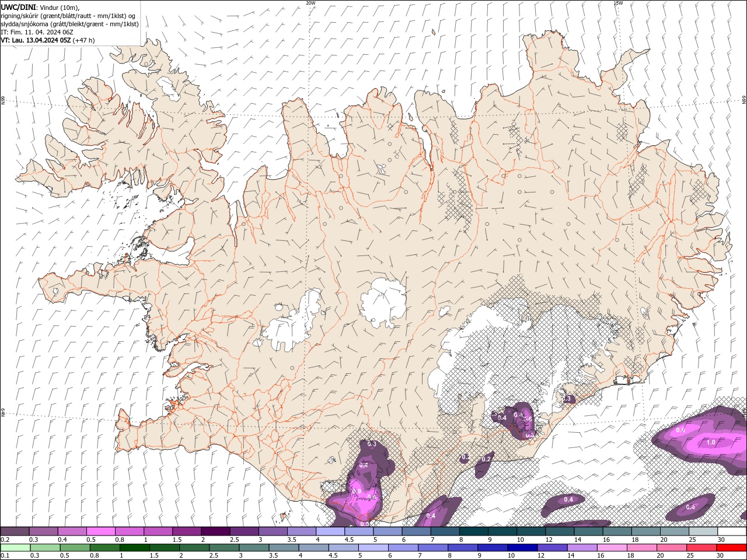Pick the 25 swatch in lower rain legend

pos(702,547)
